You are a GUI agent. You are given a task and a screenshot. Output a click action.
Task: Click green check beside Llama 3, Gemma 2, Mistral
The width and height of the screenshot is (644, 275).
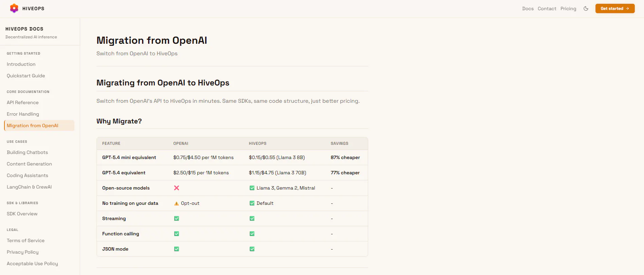point(252,188)
